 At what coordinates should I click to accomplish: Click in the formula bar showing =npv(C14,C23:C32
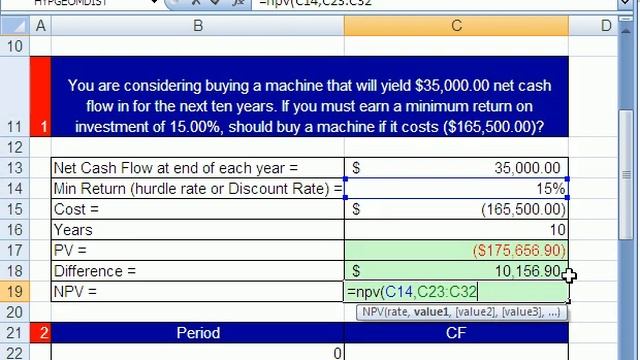click(x=435, y=3)
